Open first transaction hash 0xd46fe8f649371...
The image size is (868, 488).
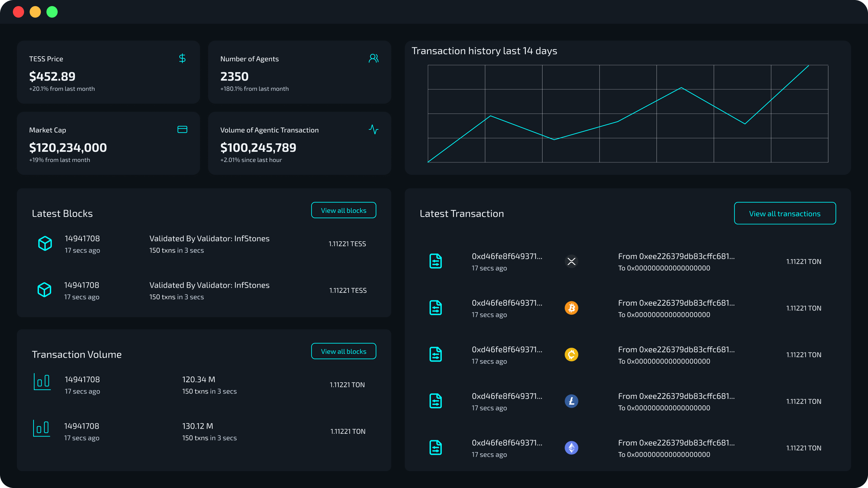[x=507, y=257]
